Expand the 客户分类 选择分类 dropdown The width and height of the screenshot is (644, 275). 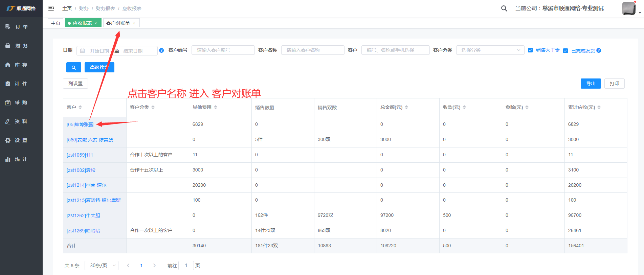[490, 50]
